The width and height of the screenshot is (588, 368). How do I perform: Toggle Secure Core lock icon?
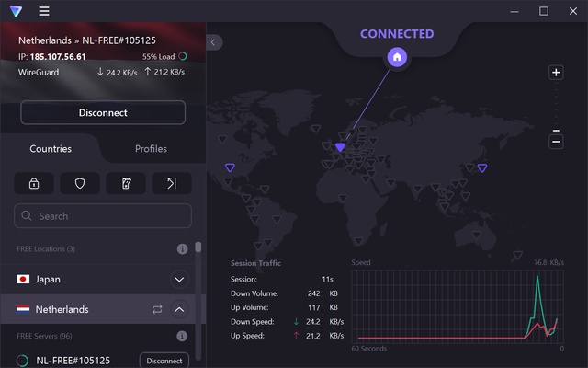tap(34, 184)
